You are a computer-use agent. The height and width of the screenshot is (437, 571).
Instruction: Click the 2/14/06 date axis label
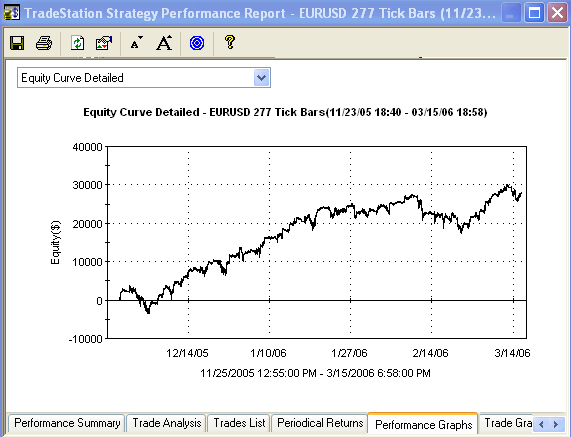pyautogui.click(x=430, y=353)
